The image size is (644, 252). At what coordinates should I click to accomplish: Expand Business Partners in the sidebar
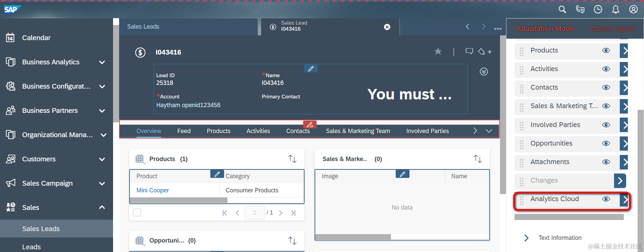pyautogui.click(x=102, y=111)
